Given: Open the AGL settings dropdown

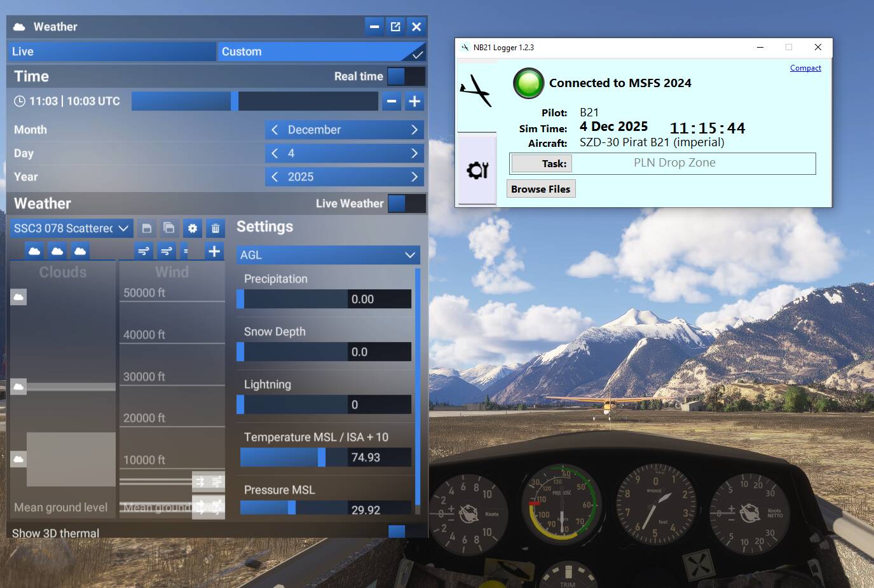Looking at the screenshot, I should [328, 255].
